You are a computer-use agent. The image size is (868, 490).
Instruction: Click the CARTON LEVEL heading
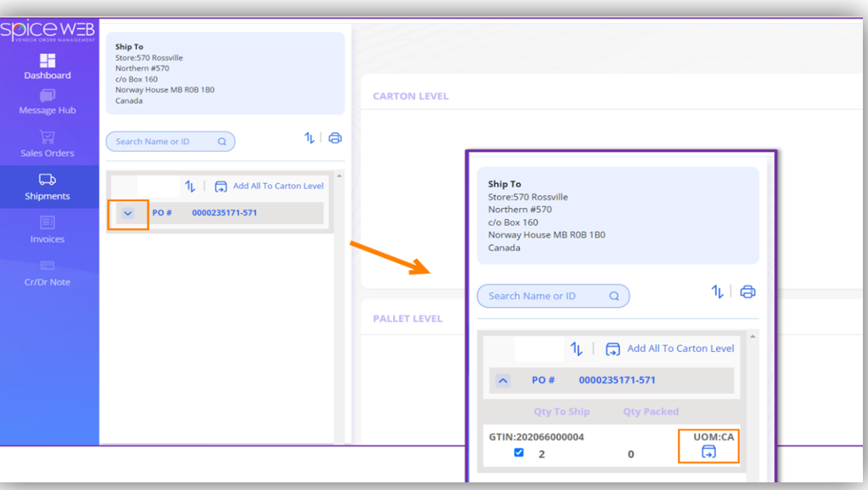tap(411, 96)
